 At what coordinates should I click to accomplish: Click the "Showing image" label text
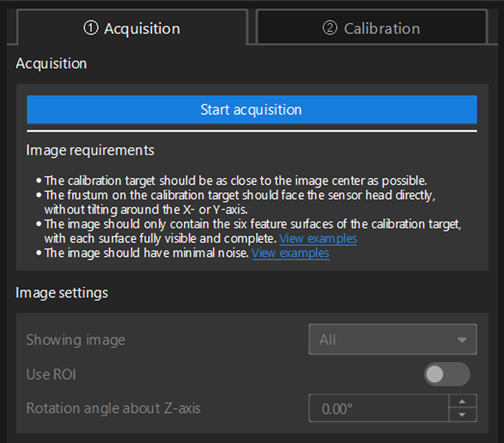point(76,340)
